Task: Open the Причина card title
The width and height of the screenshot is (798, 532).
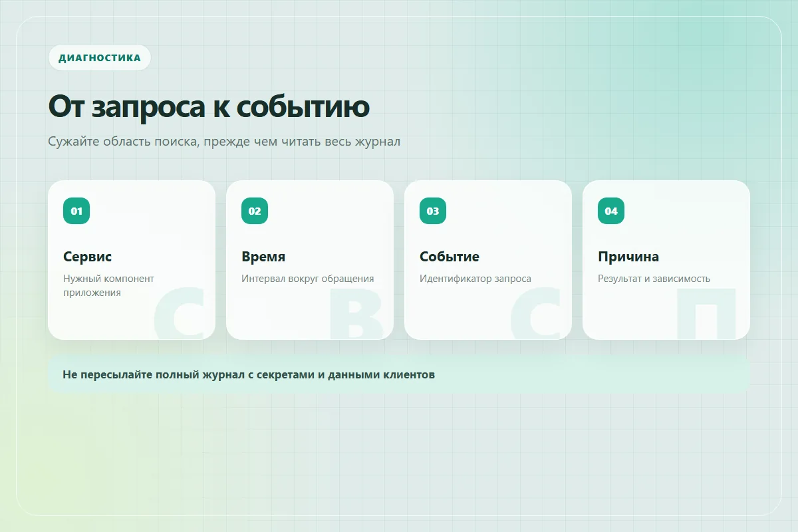Action: [x=628, y=257]
